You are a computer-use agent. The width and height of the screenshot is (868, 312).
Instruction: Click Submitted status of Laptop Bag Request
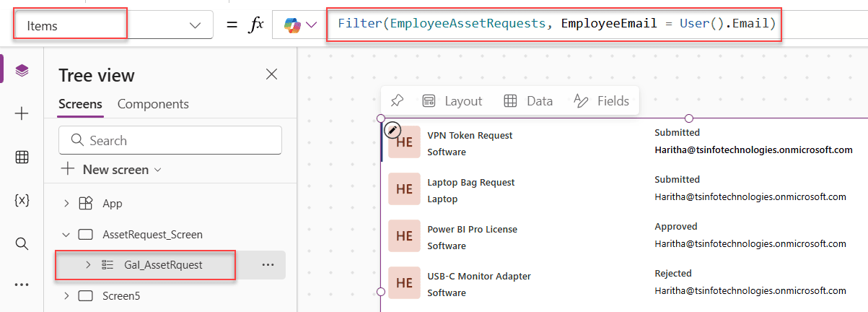(x=677, y=179)
